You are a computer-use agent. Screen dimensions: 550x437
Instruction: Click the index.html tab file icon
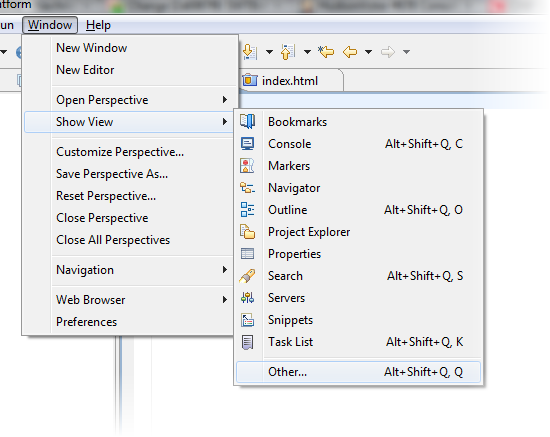click(x=250, y=80)
